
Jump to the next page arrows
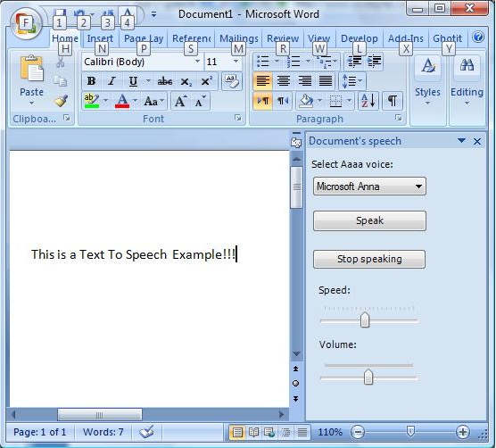(x=296, y=398)
